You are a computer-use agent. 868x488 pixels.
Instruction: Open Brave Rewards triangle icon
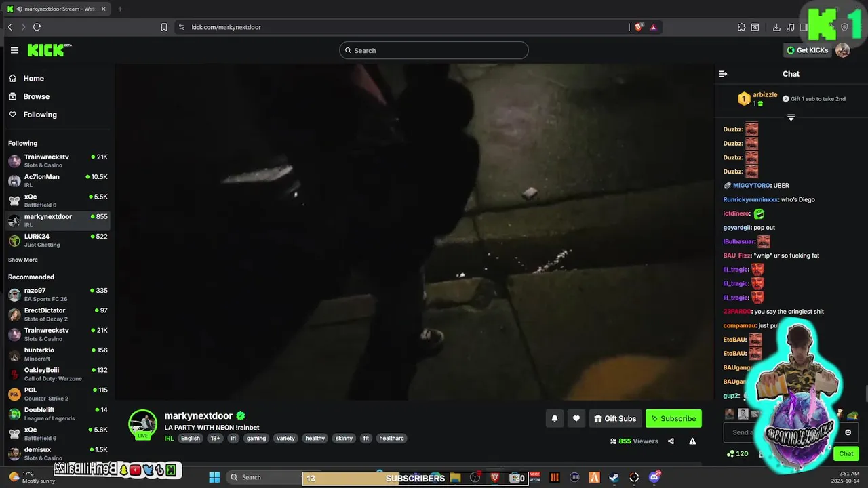[653, 27]
